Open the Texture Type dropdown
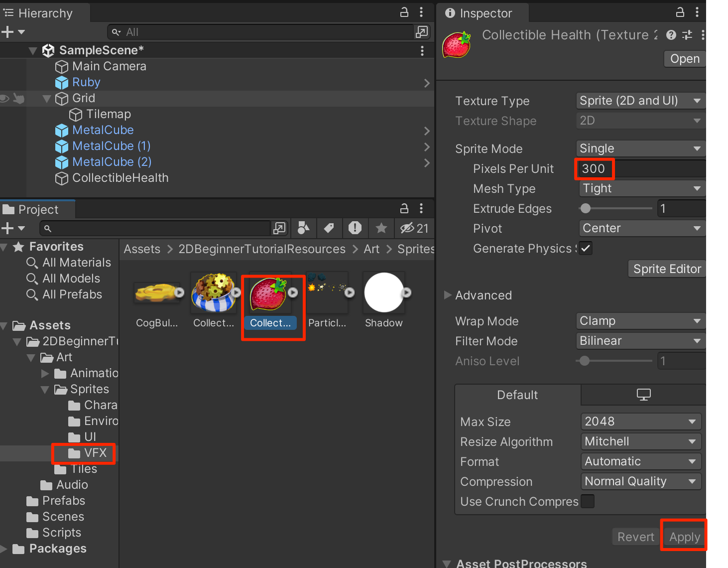 pos(640,101)
